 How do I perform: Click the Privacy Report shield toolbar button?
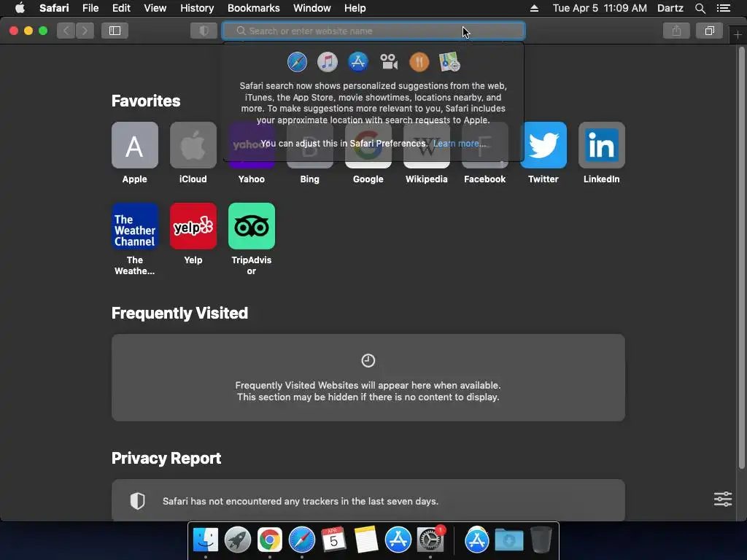(204, 31)
